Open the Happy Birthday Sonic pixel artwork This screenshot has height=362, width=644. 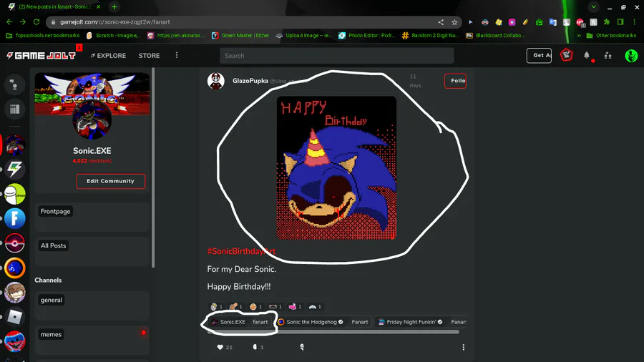point(336,168)
